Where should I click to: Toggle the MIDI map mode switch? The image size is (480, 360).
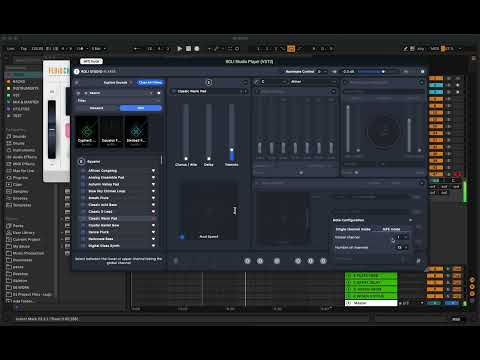click(435, 49)
